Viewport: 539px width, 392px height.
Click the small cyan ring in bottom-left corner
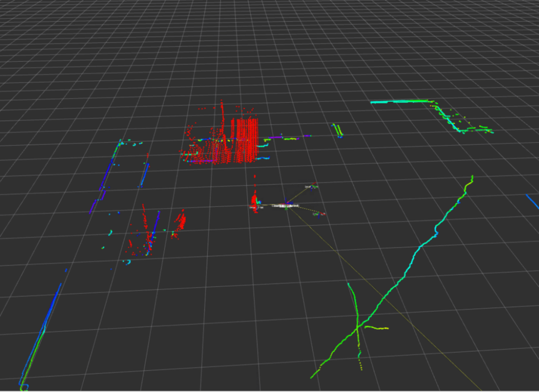24,387
